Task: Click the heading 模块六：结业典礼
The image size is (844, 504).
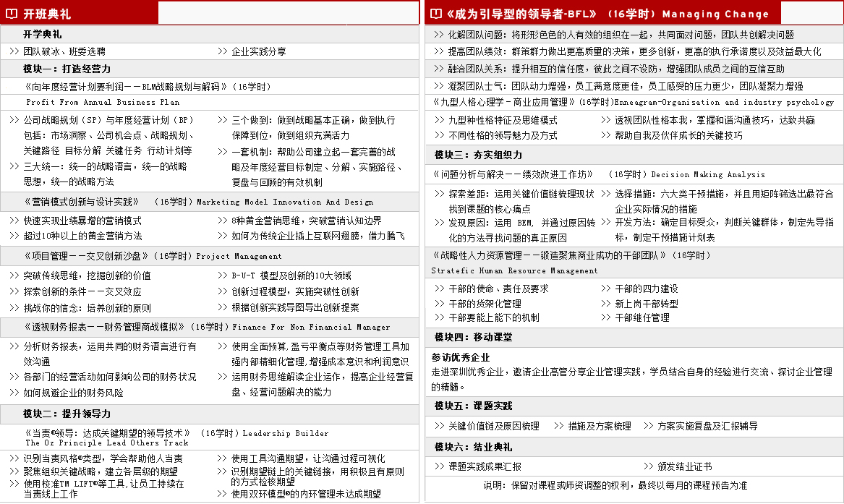Action: coord(474,447)
